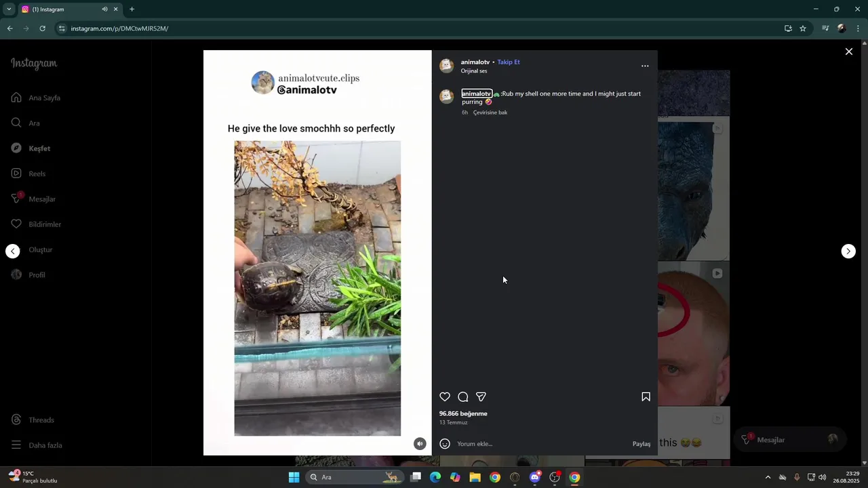868x488 pixels.
Task: Like the post with the heart icon
Action: tap(445, 397)
